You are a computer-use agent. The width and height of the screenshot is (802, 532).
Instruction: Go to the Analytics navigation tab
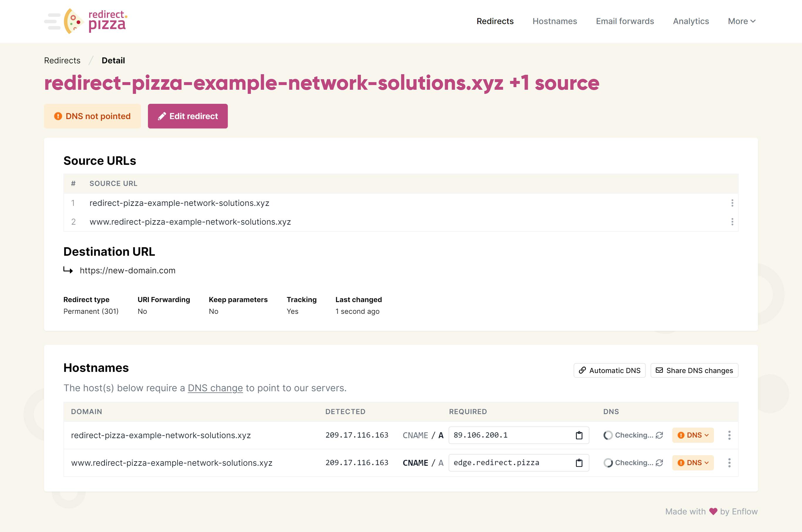tap(691, 21)
